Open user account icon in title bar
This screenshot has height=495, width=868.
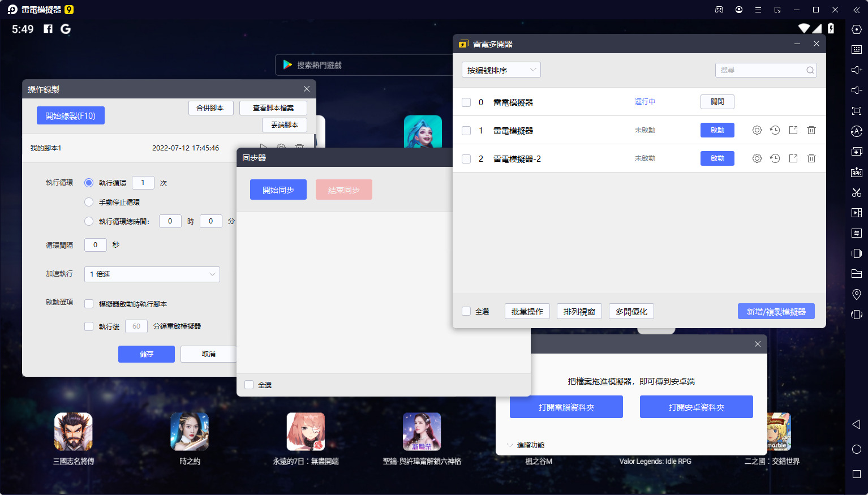pos(739,10)
